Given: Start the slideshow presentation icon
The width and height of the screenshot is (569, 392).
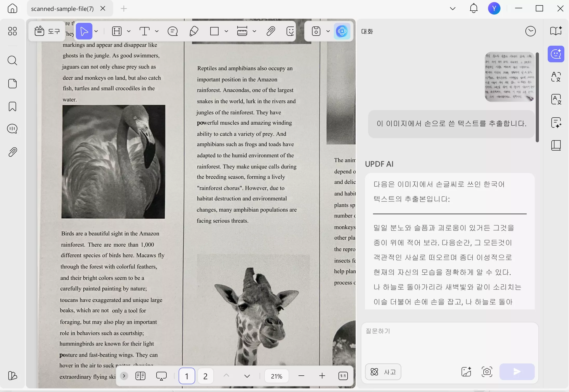Looking at the screenshot, I should 161,376.
